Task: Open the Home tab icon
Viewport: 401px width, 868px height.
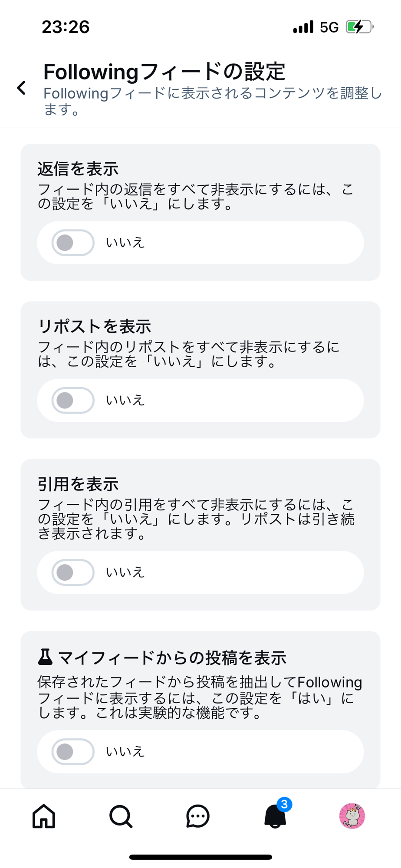Action: [44, 816]
